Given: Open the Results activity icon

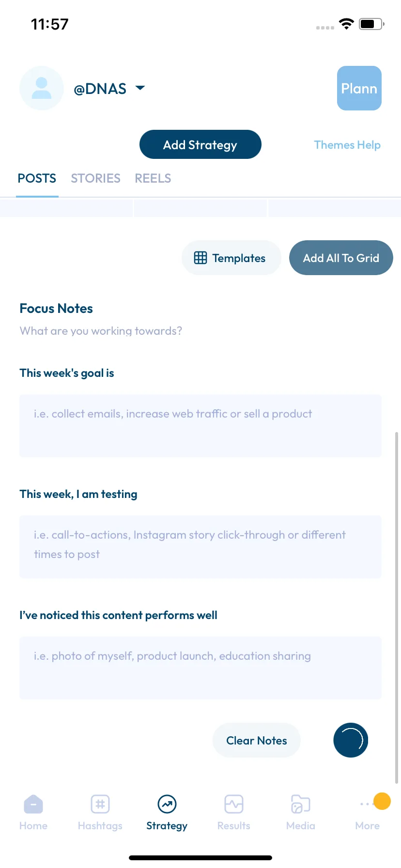Looking at the screenshot, I should point(234,805).
